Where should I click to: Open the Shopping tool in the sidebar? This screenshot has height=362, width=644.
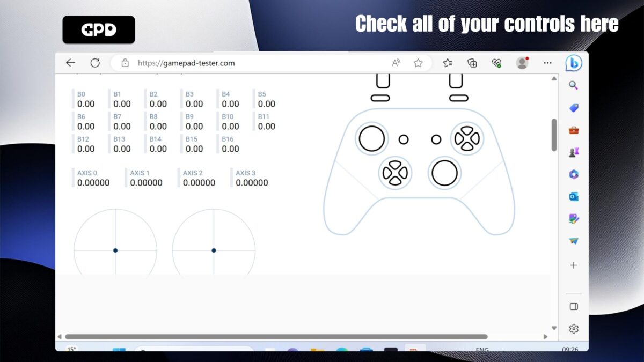click(574, 108)
